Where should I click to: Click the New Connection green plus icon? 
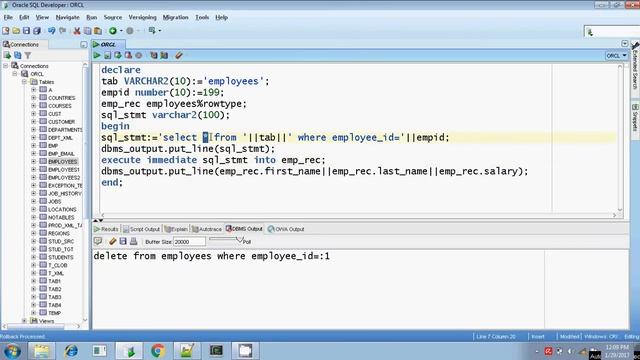coord(7,55)
